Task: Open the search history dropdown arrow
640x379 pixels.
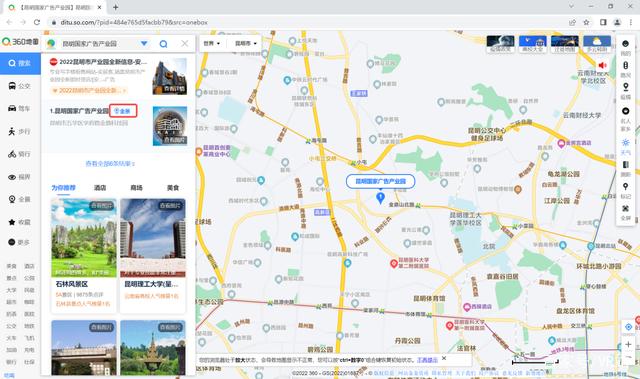Action: 144,43
